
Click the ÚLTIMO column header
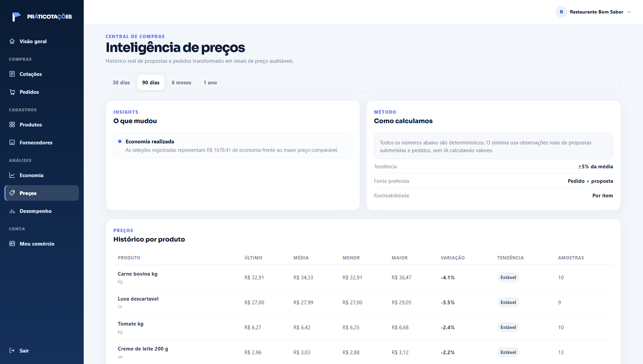coord(253,258)
